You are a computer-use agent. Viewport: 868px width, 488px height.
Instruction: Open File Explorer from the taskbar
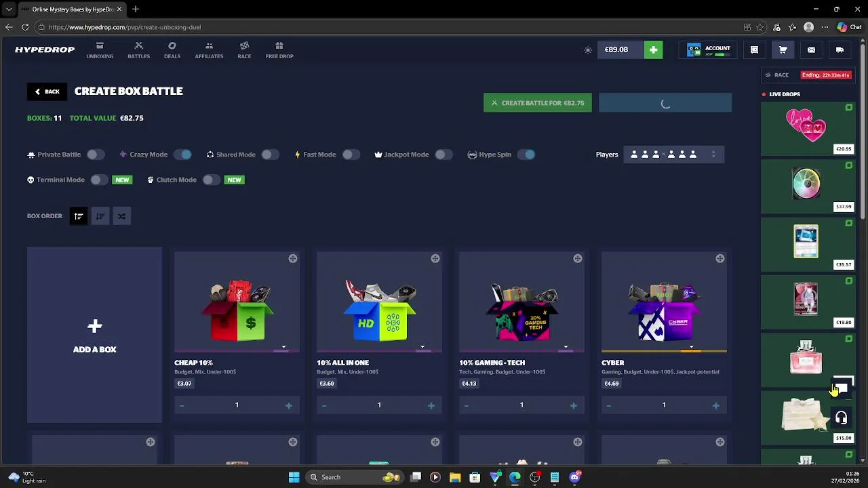(x=455, y=477)
